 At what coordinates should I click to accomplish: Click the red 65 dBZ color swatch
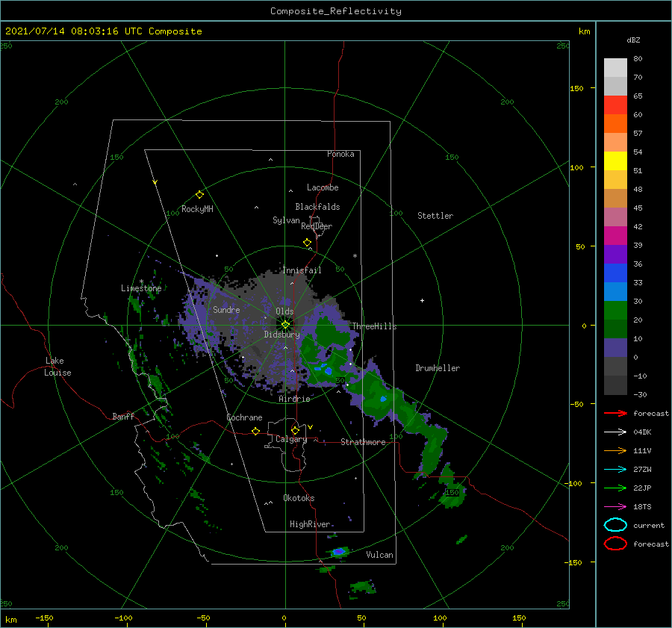[615, 105]
